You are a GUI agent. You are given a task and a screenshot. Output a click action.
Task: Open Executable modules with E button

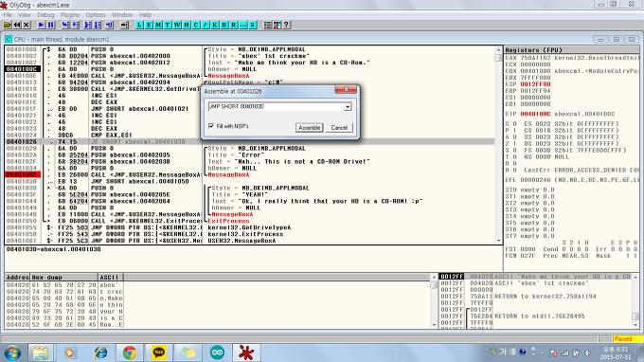click(x=149, y=25)
